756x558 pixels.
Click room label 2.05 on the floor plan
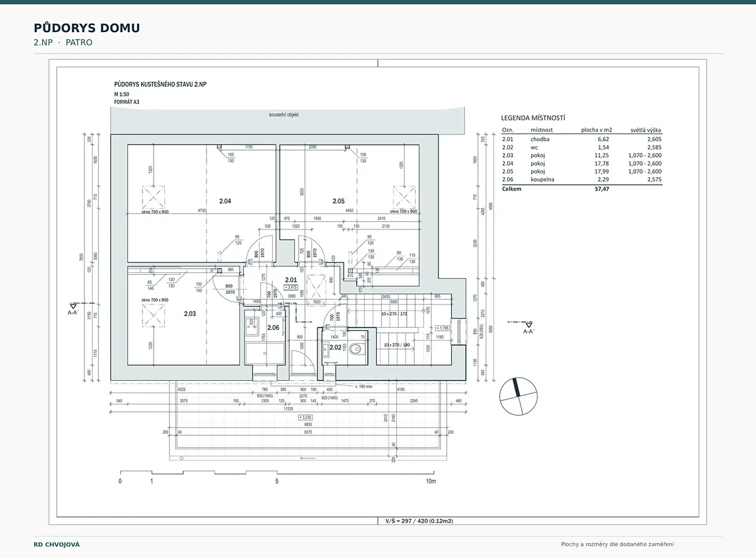[339, 202]
